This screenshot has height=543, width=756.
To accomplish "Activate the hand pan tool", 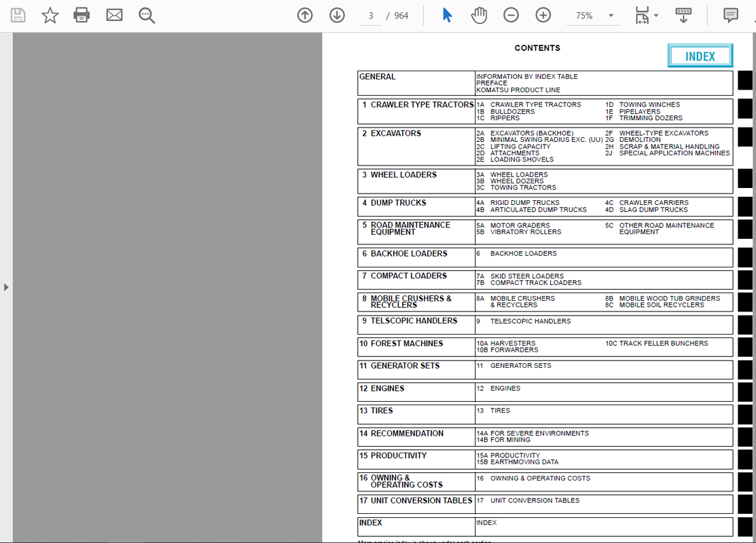I will click(479, 16).
